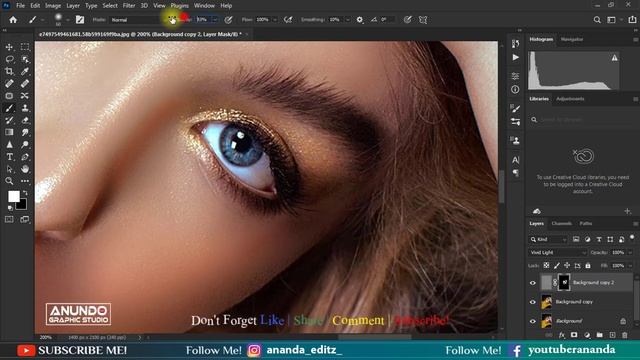The height and width of the screenshot is (360, 640).
Task: Open brush Opacity slider dropdown
Action: tap(215, 20)
